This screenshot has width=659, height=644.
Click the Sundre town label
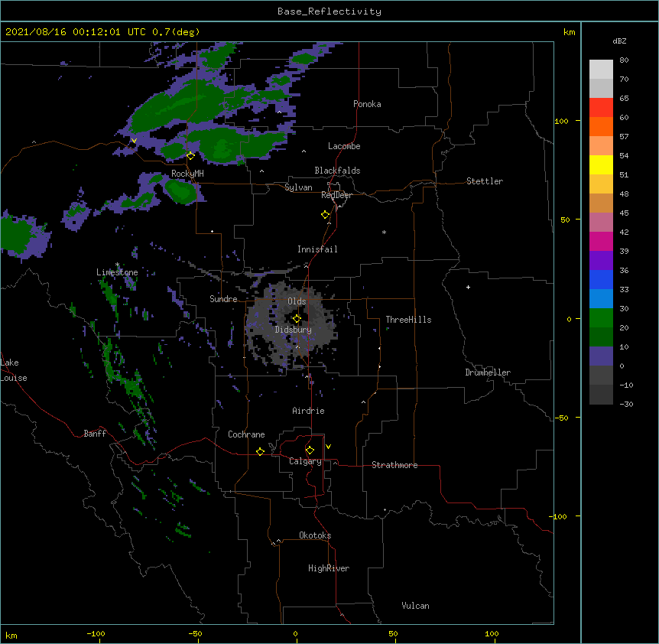pos(223,299)
